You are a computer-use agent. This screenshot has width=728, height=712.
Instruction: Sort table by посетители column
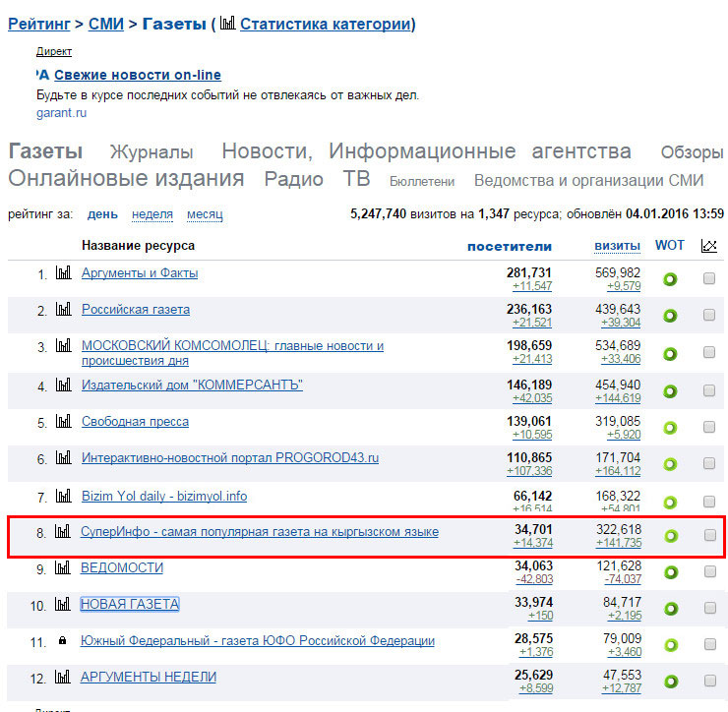point(510,247)
